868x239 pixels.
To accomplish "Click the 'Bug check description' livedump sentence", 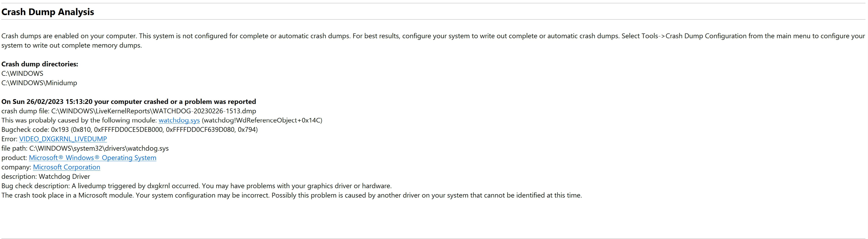I will pyautogui.click(x=196, y=186).
